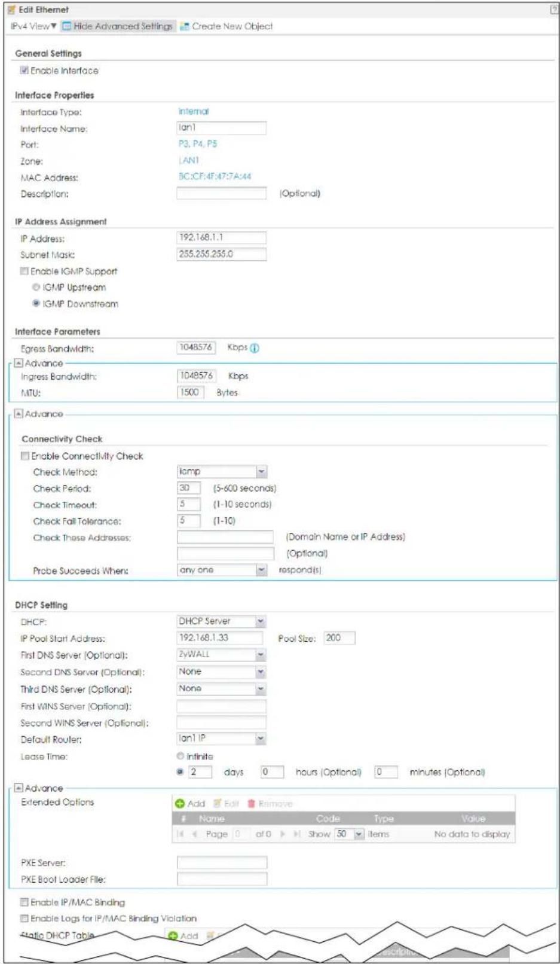Click the Edit Ethernet title icon
The width and height of the screenshot is (560, 964).
click(x=11, y=10)
